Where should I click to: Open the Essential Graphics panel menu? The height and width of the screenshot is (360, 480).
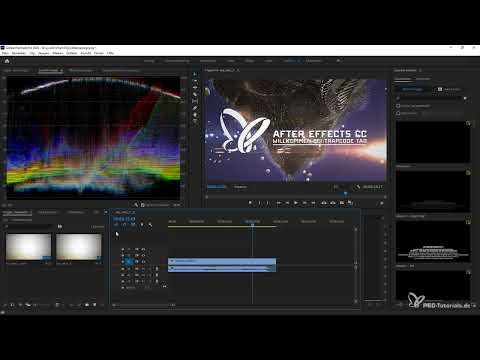pos(420,70)
